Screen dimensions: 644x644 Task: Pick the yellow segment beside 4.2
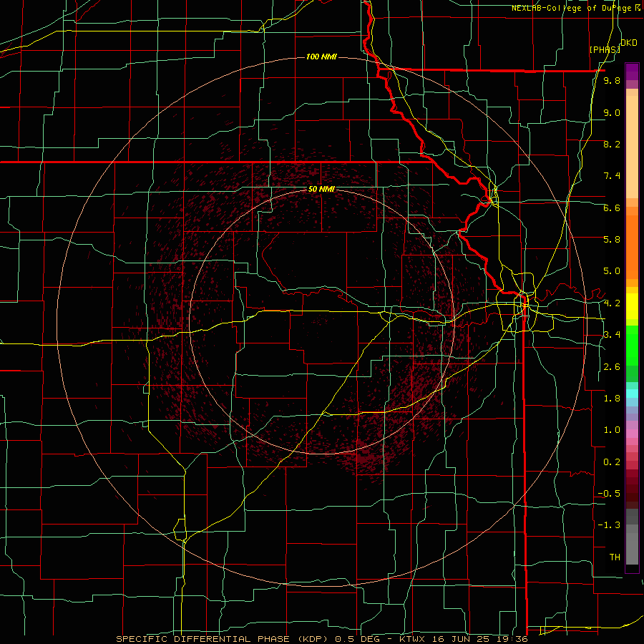[x=632, y=306]
